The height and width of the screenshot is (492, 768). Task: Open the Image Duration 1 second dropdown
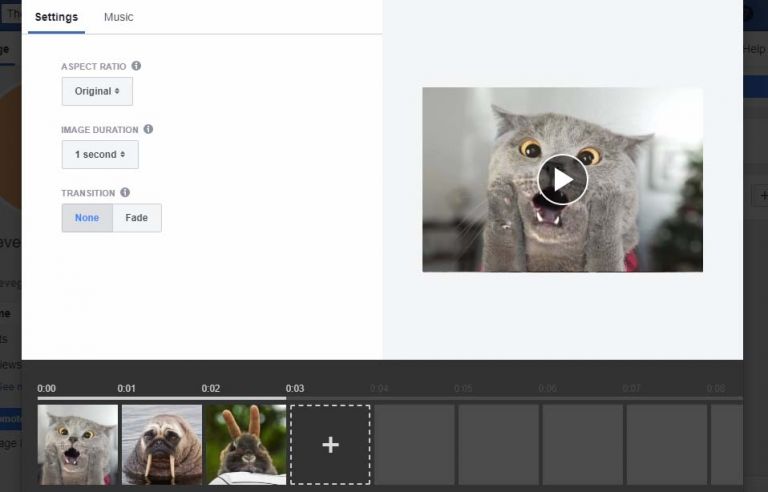(x=100, y=155)
